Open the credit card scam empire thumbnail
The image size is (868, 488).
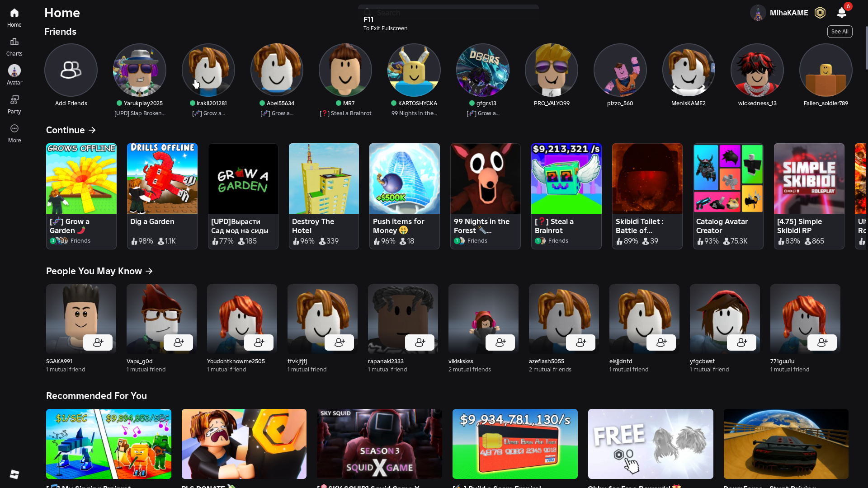click(x=515, y=444)
